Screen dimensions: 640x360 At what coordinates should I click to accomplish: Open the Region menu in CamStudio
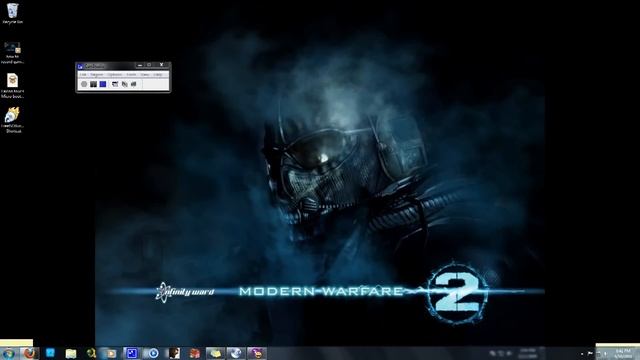point(97,75)
